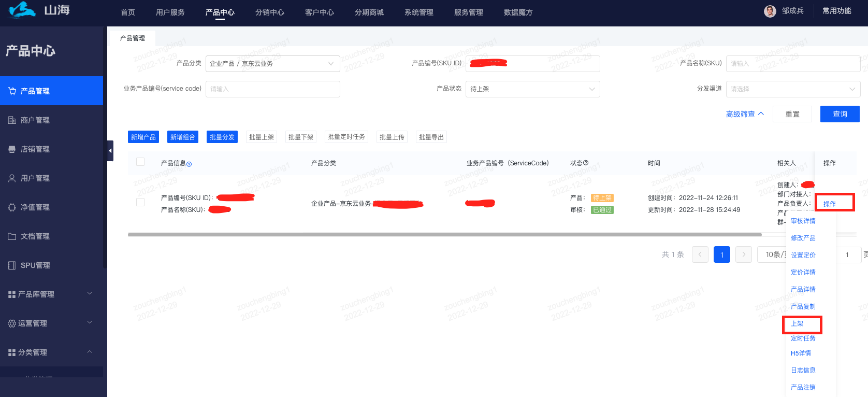Viewport: 868px width, 397px height.
Task: Click the 批量分发 button
Action: point(222,137)
